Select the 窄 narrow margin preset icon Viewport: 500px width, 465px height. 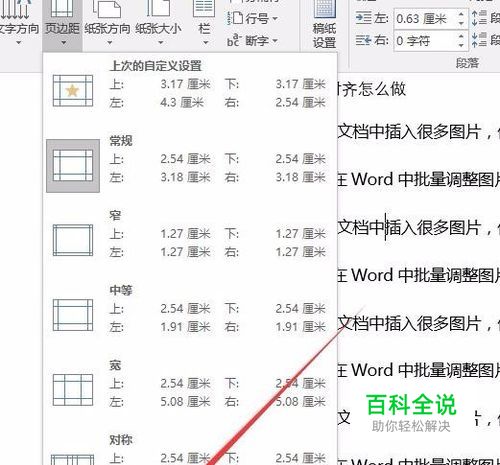click(x=73, y=240)
